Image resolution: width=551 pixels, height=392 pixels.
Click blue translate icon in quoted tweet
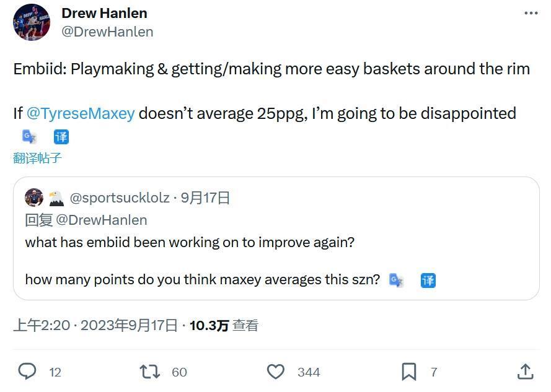coord(428,281)
